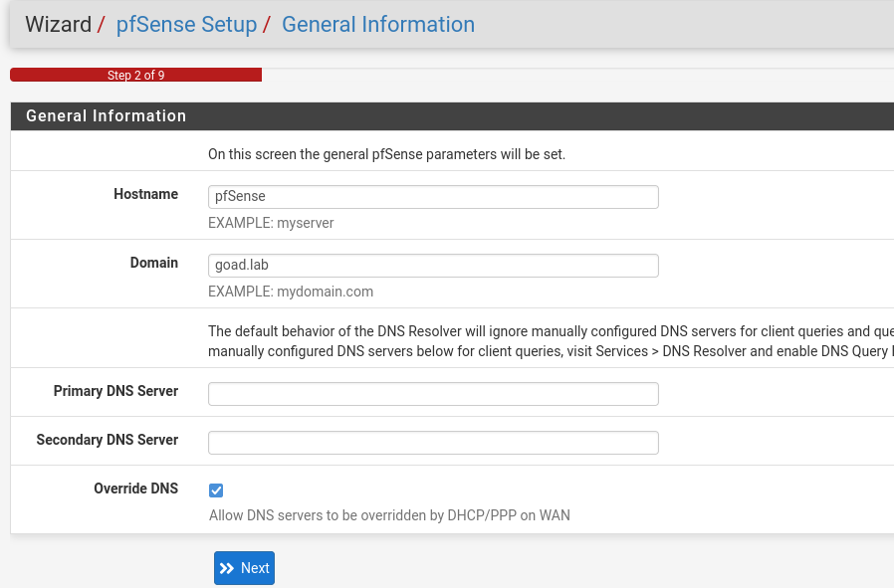The image size is (894, 588).
Task: Click the double-chevron icon on Next
Action: coord(227,568)
